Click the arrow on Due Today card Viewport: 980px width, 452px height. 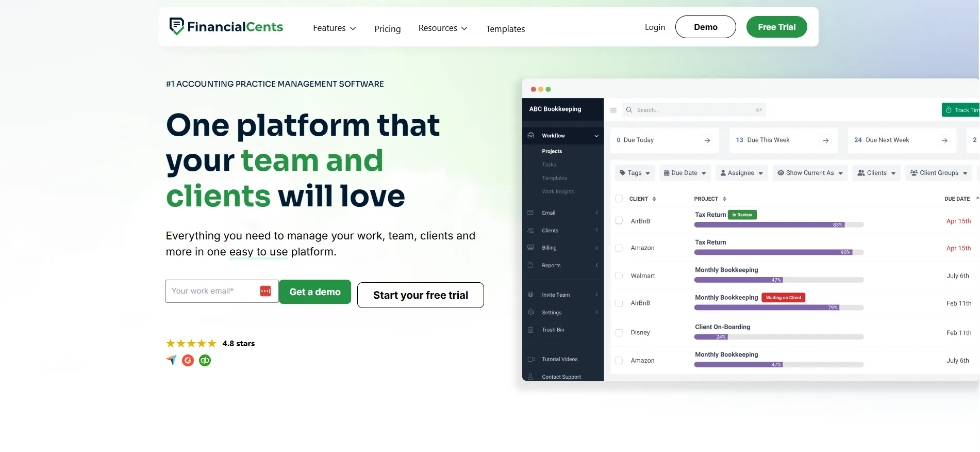pos(707,140)
